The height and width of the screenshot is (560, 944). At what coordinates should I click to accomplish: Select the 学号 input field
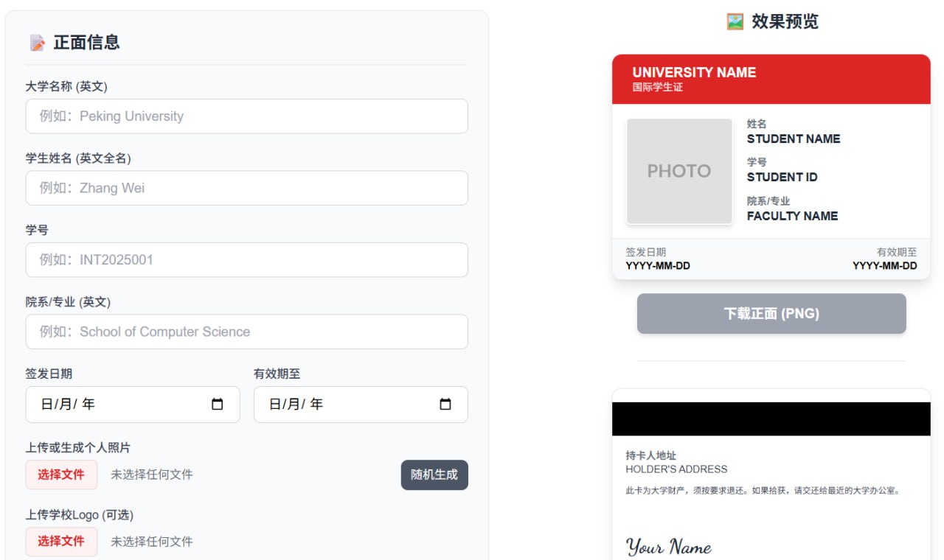(x=246, y=260)
